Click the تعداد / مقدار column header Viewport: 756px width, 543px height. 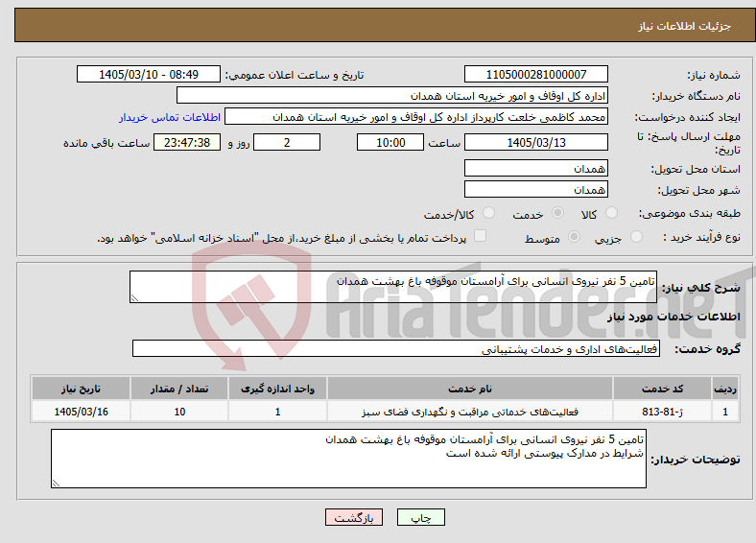tap(179, 389)
